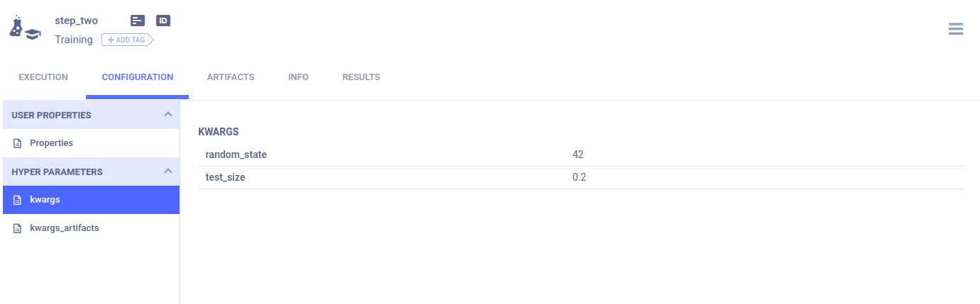Screen dimensions: 980x304
Task: Open kwargs_artifacts hyper parameter section
Action: (x=64, y=228)
